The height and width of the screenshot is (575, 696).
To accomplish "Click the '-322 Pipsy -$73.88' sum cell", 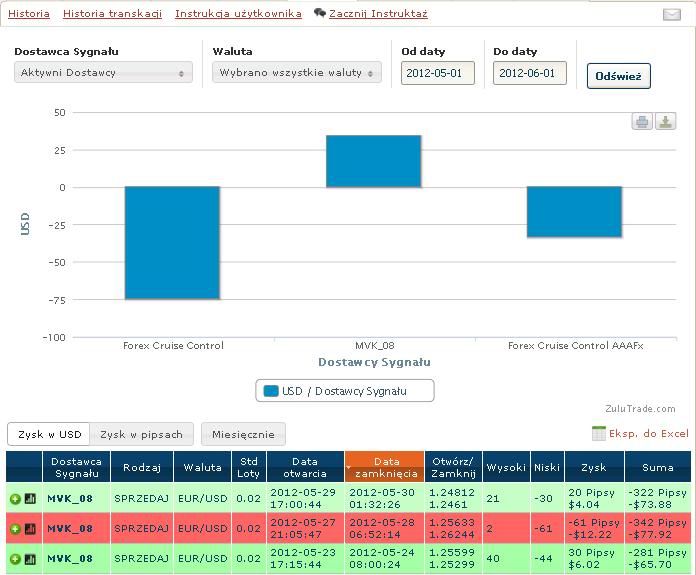I will [x=658, y=499].
